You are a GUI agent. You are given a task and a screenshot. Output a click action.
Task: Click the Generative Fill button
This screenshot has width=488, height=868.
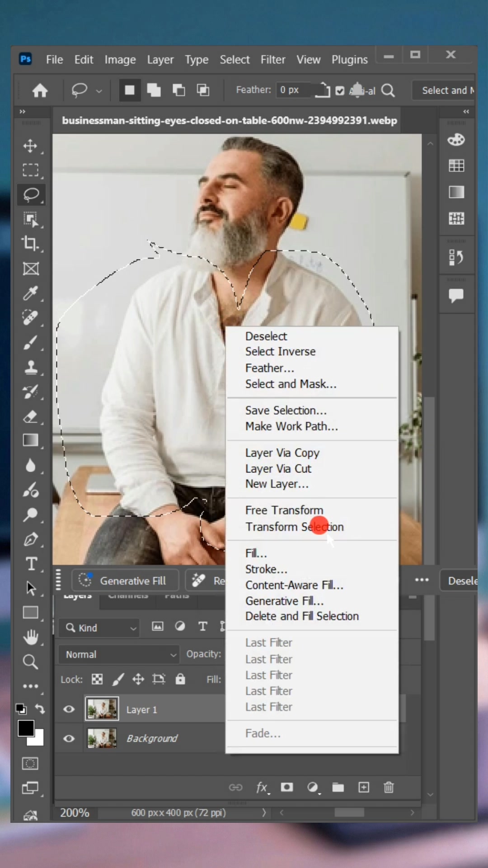click(x=125, y=580)
